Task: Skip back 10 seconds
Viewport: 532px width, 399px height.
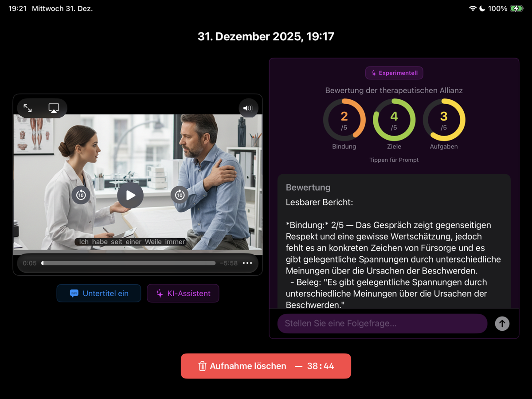Action: click(81, 195)
